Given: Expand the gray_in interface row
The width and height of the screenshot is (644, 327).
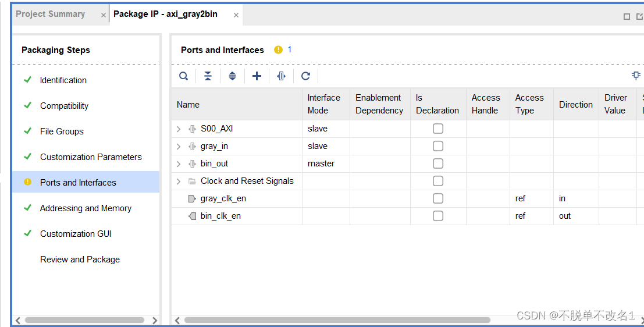Looking at the screenshot, I should [178, 147].
